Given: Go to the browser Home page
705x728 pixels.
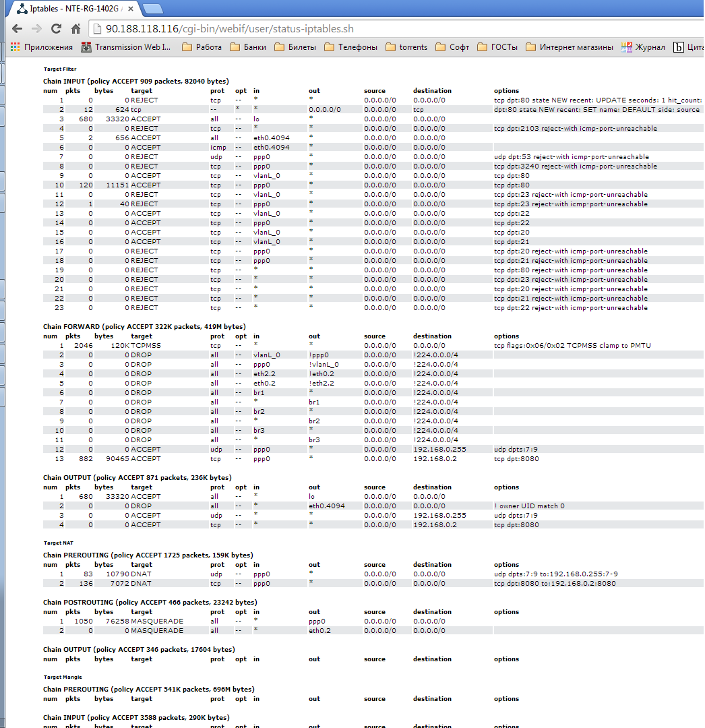Looking at the screenshot, I should pos(75,29).
